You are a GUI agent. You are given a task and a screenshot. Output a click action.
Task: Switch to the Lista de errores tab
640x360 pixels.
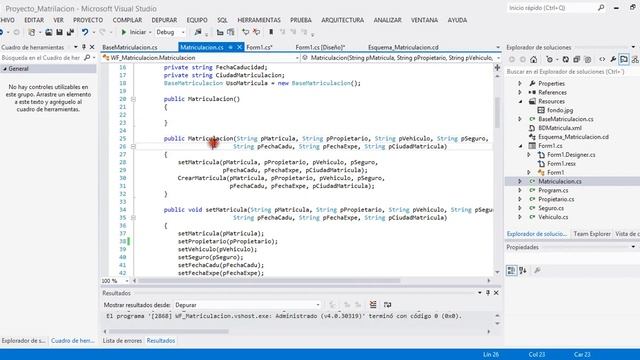point(122,340)
